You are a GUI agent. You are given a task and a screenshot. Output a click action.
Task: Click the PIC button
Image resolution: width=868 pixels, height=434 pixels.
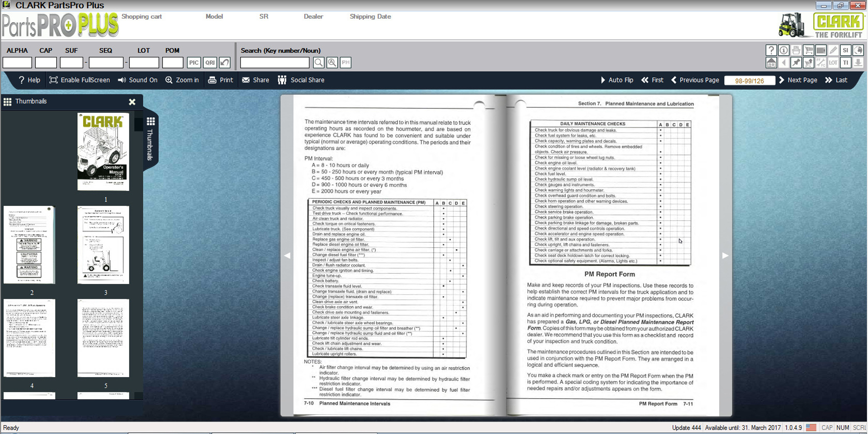click(x=194, y=63)
